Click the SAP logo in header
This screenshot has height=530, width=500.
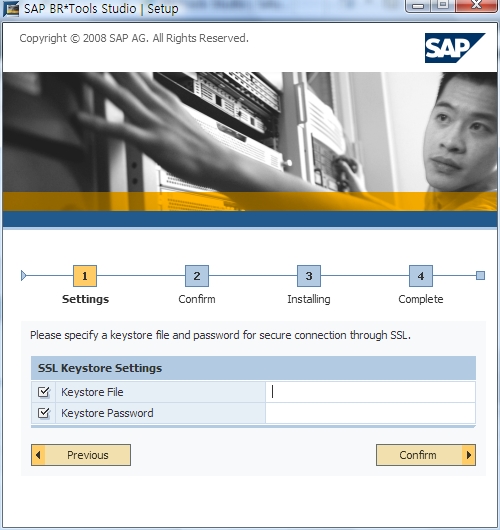455,48
